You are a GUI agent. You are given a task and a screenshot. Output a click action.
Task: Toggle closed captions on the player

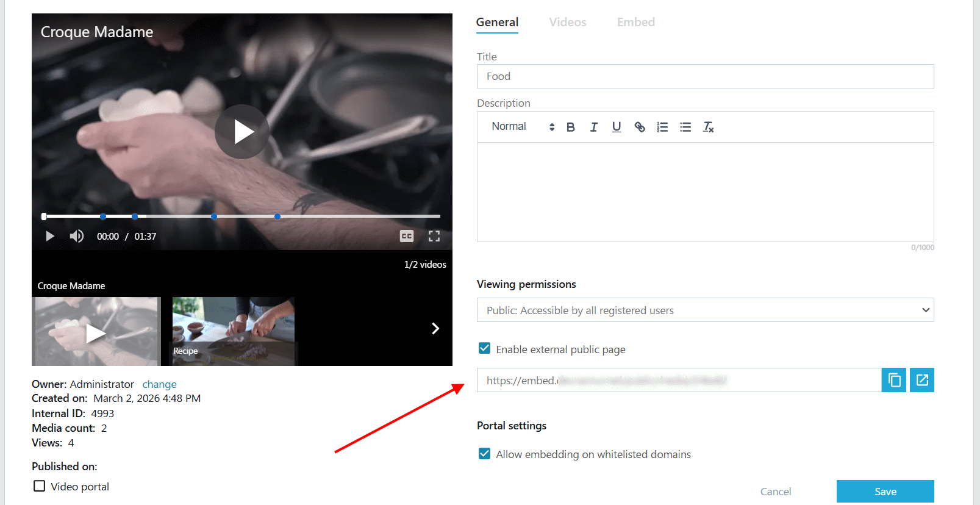[407, 236]
